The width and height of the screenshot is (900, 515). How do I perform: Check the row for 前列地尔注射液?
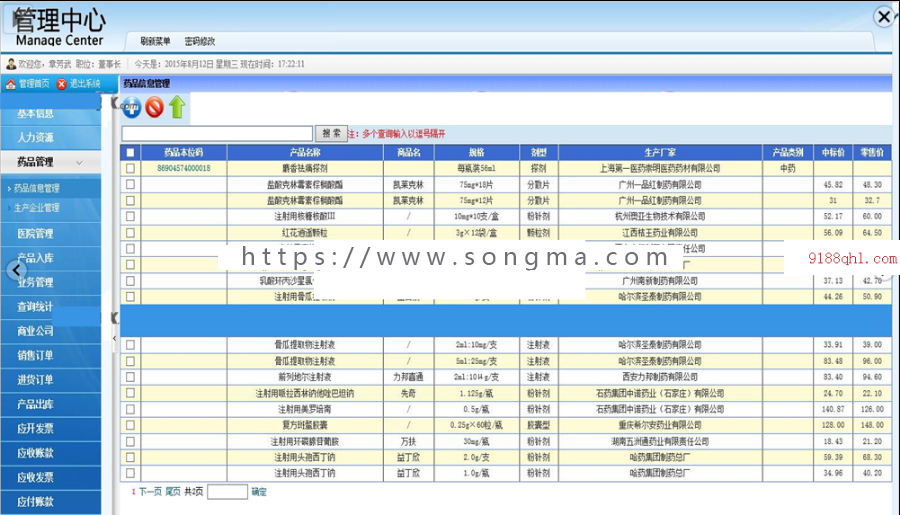click(130, 377)
